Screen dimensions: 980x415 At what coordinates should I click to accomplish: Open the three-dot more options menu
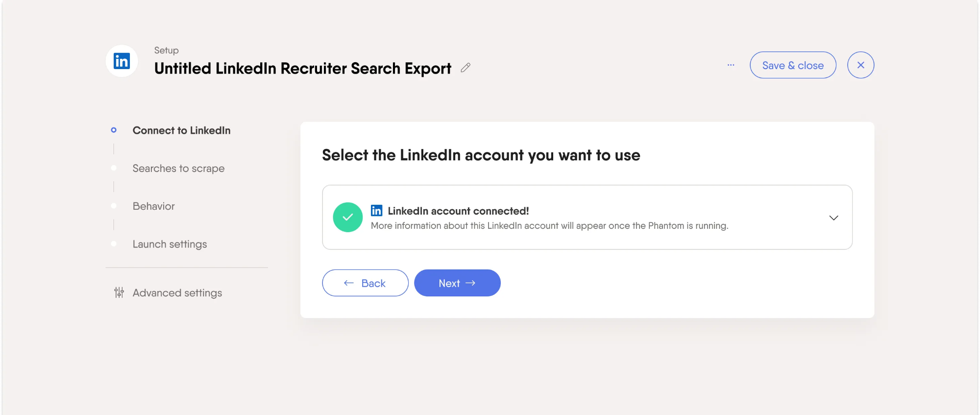coord(731,65)
